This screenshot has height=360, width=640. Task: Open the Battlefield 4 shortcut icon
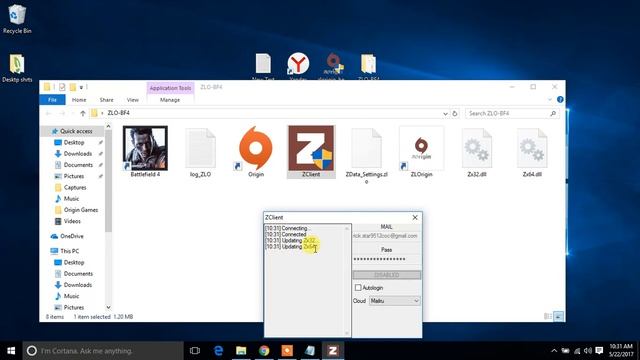(145, 148)
